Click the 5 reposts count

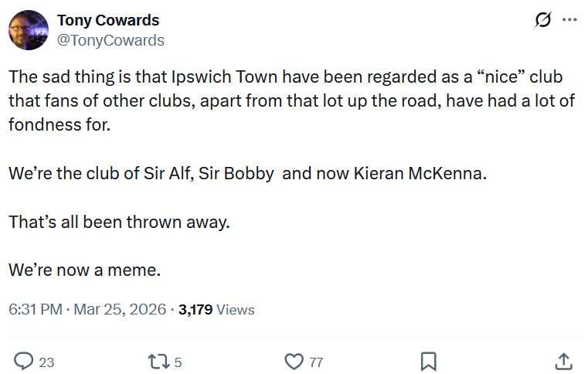click(x=178, y=362)
